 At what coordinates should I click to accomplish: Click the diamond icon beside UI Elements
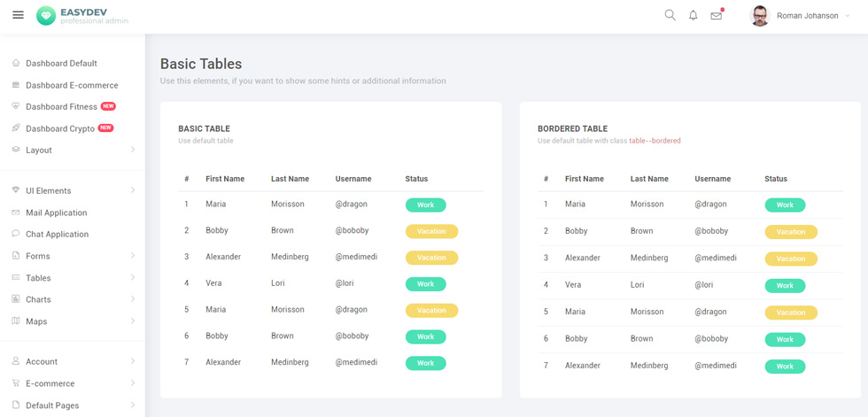[16, 190]
